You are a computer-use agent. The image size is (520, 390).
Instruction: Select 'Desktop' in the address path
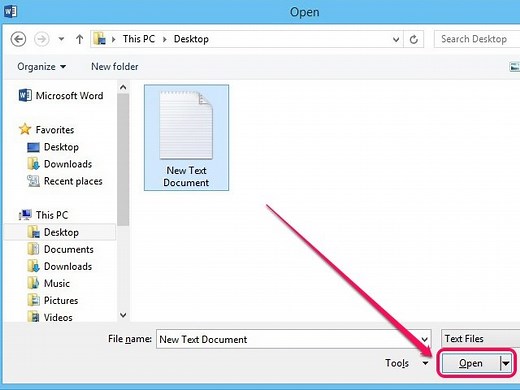tap(191, 39)
